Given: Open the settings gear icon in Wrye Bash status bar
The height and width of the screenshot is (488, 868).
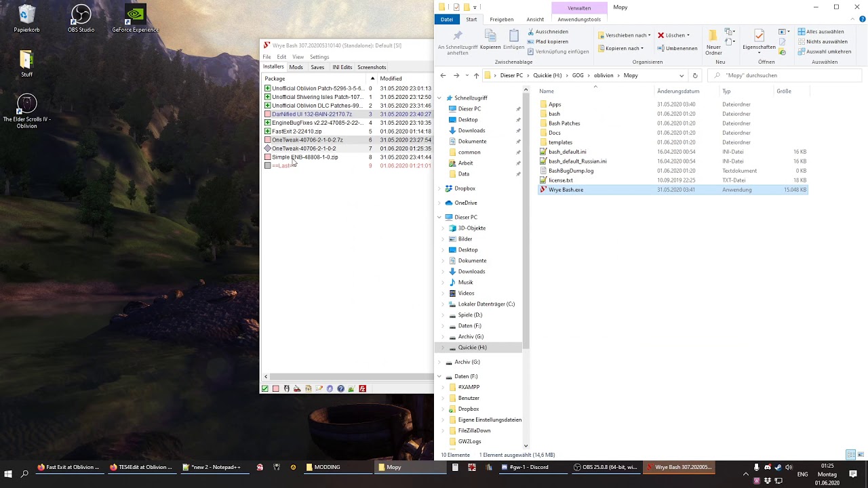Looking at the screenshot, I should tap(330, 388).
